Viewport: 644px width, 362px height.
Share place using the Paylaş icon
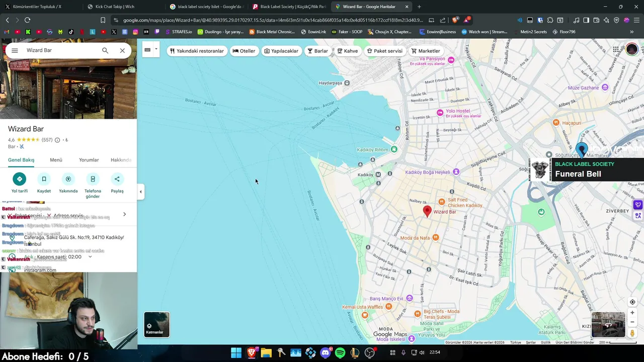tap(117, 179)
